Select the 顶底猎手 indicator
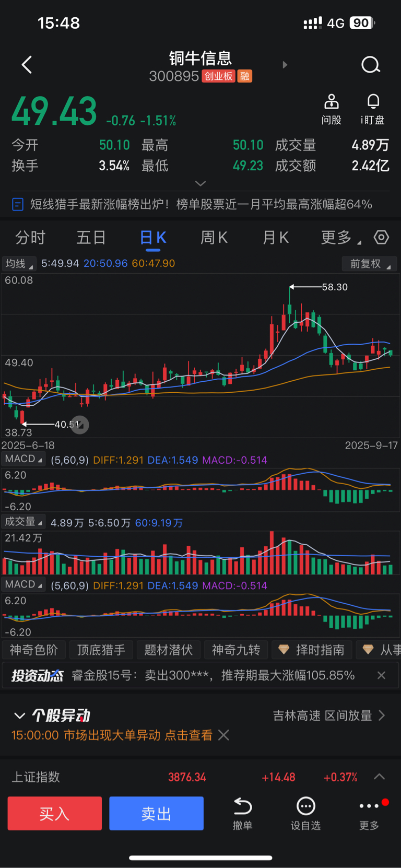 pos(101,650)
